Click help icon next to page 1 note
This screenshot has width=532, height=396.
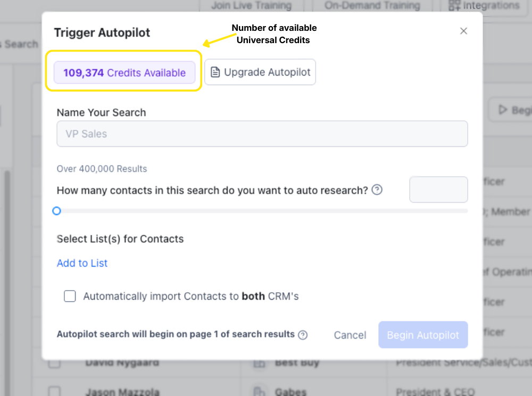pyautogui.click(x=303, y=335)
